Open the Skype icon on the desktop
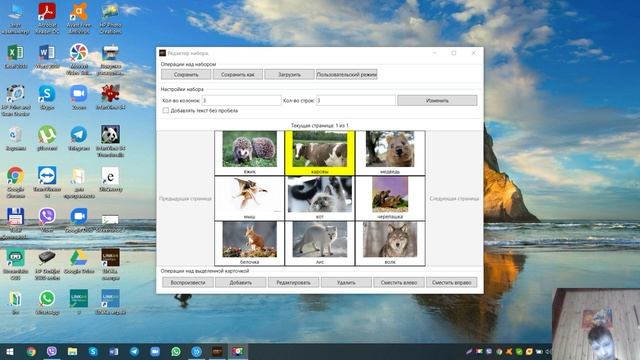The width and height of the screenshot is (640, 360). pos(47,97)
